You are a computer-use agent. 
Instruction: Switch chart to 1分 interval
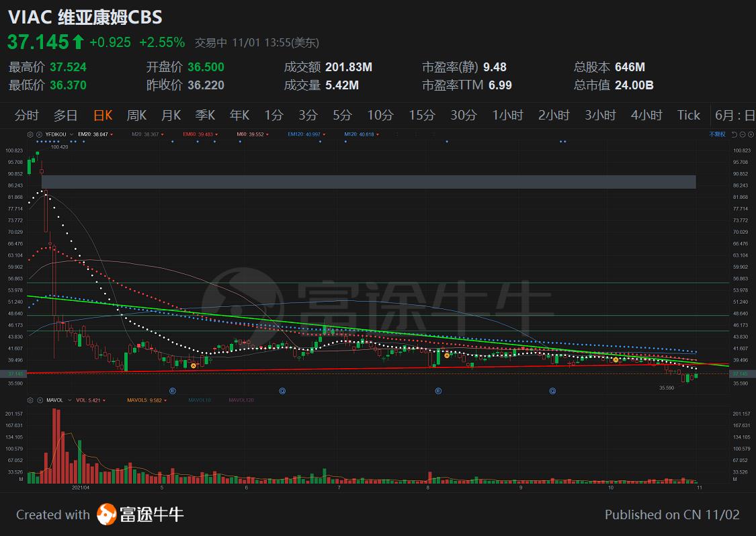pyautogui.click(x=274, y=116)
